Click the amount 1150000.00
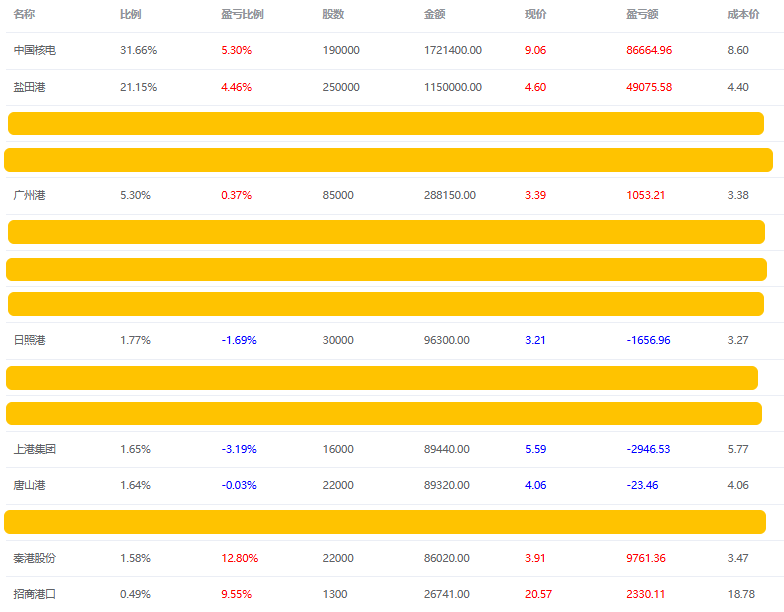The height and width of the screenshot is (612, 784). click(x=453, y=88)
